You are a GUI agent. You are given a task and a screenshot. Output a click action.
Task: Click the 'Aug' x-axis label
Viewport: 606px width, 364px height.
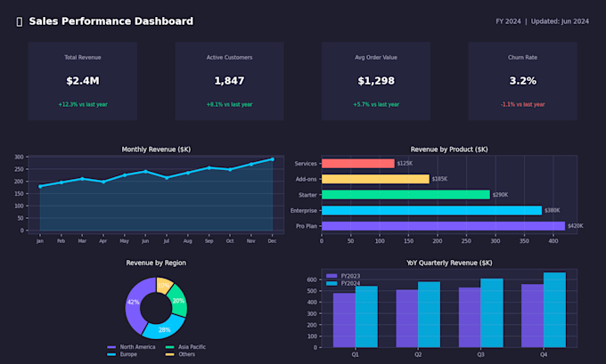coord(188,241)
